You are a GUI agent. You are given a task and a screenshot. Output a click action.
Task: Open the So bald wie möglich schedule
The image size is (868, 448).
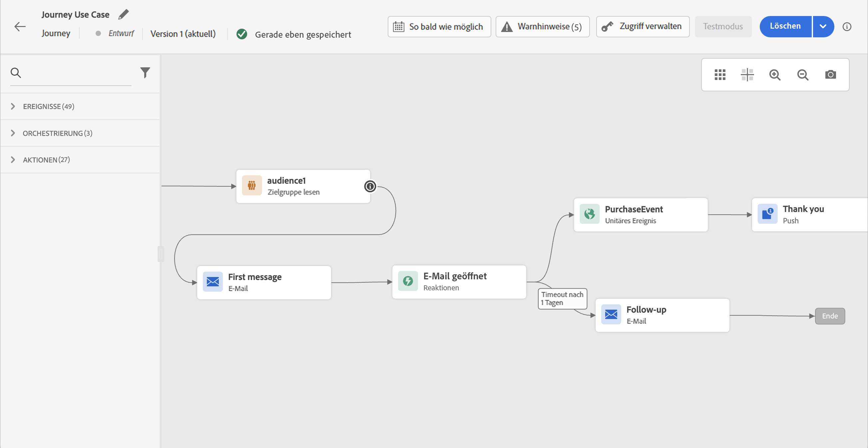tap(439, 27)
